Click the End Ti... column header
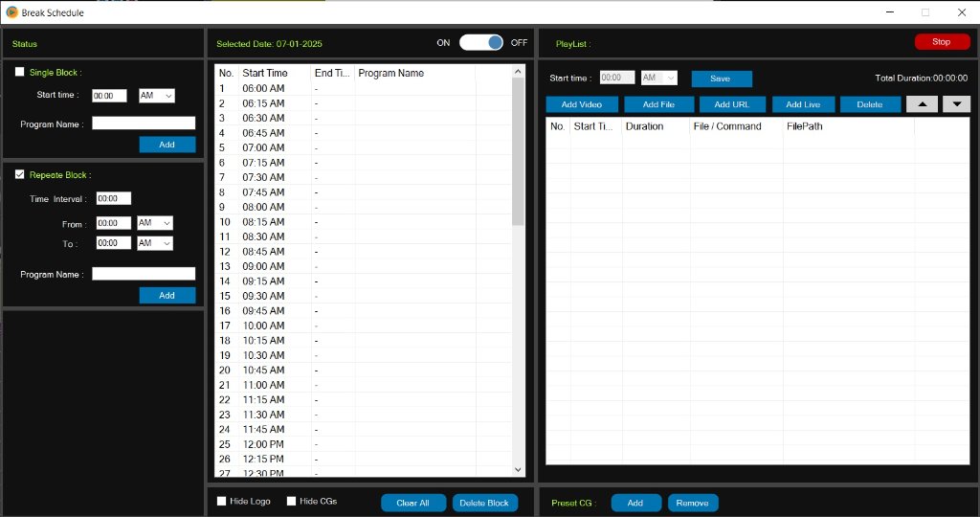The height and width of the screenshot is (517, 980). click(x=332, y=73)
